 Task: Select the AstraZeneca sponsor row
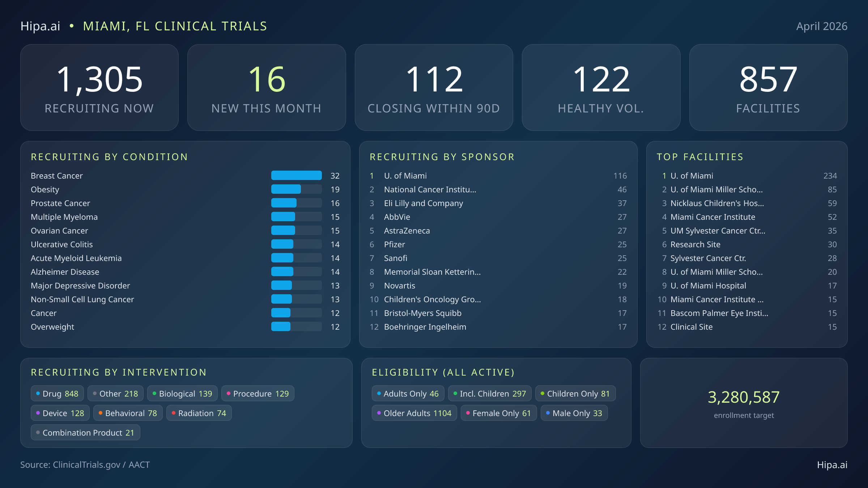pos(498,230)
